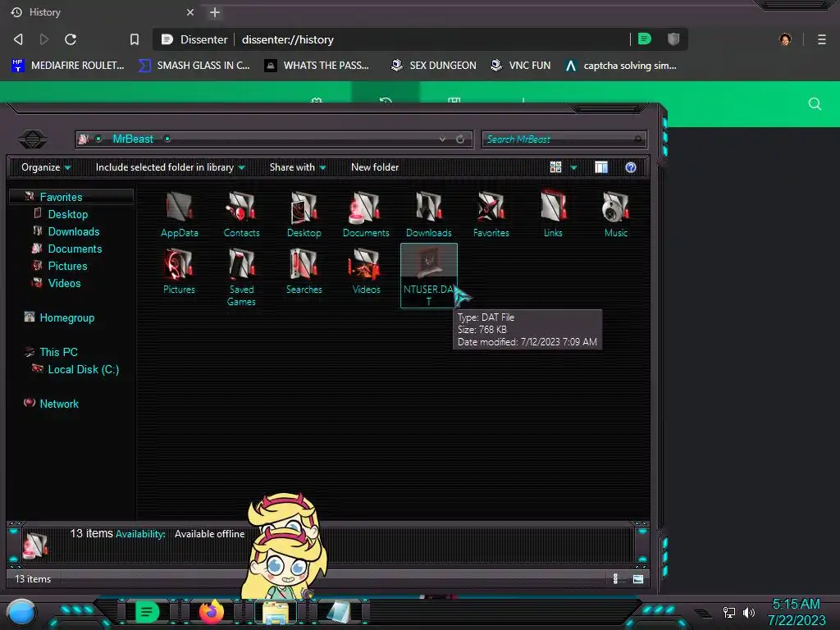Open the Documents folder in file pane
This screenshot has height=630, width=840.
[x=366, y=214]
